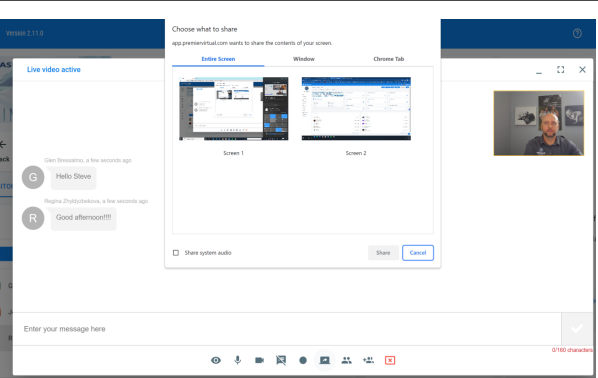Click the Hello Steve chat message
Screen dimensions: 598x378
(x=74, y=177)
